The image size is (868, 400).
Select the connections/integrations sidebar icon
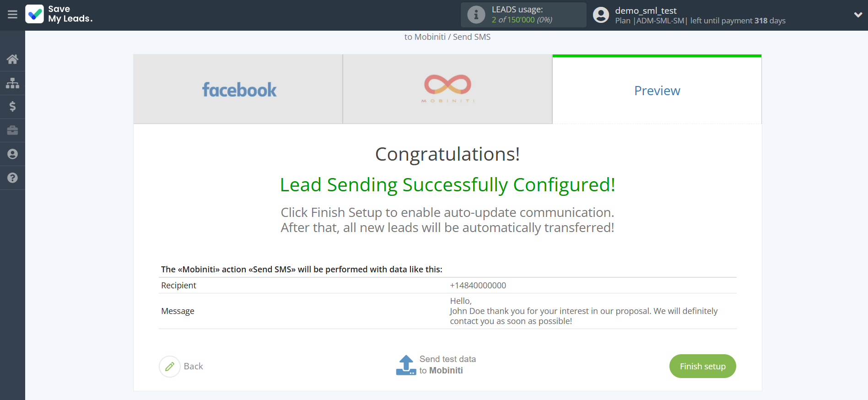[12, 83]
